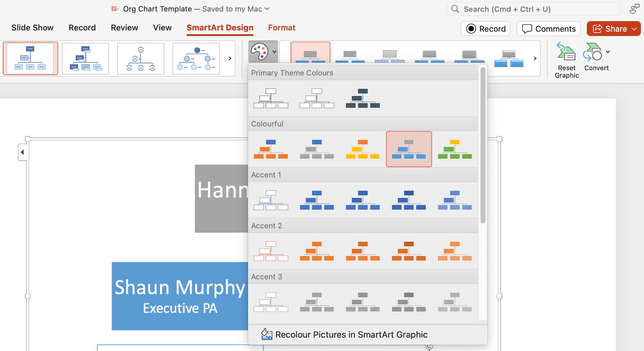Open the Format tab
This screenshot has height=351, width=644.
point(281,28)
